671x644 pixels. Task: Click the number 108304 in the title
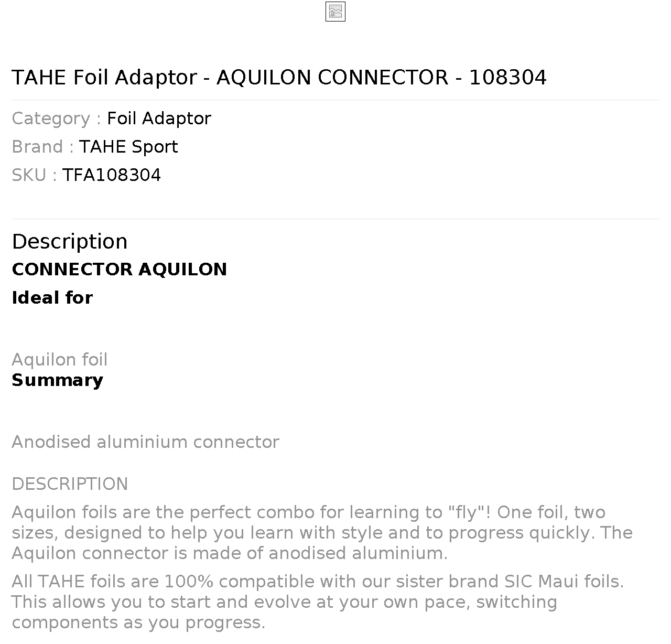pyautogui.click(x=507, y=78)
